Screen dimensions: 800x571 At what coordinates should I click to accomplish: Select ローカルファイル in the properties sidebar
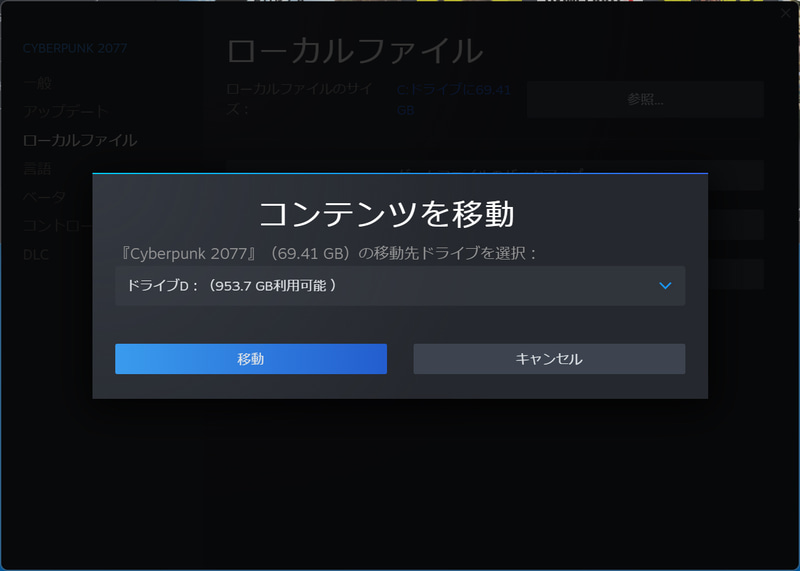click(80, 140)
